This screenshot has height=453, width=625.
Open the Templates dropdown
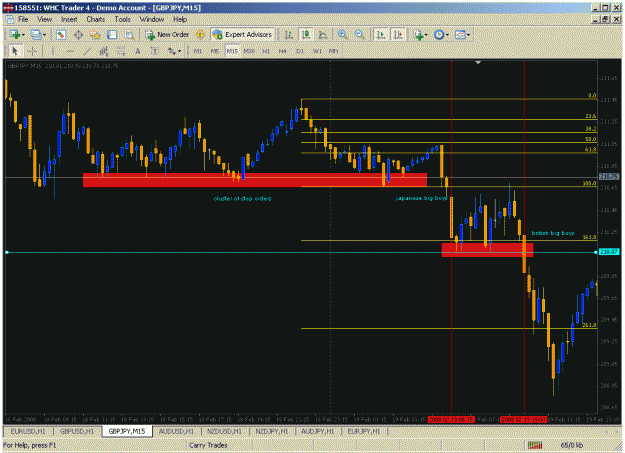tap(462, 35)
